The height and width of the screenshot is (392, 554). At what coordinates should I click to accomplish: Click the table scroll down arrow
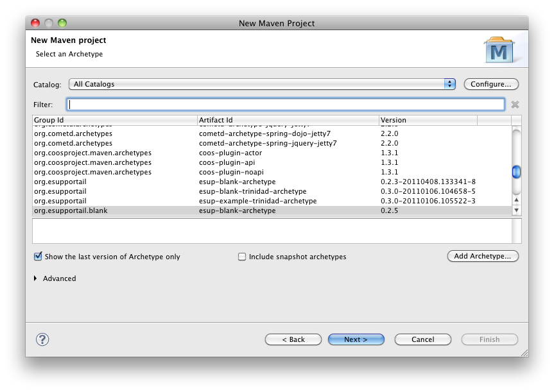[516, 210]
